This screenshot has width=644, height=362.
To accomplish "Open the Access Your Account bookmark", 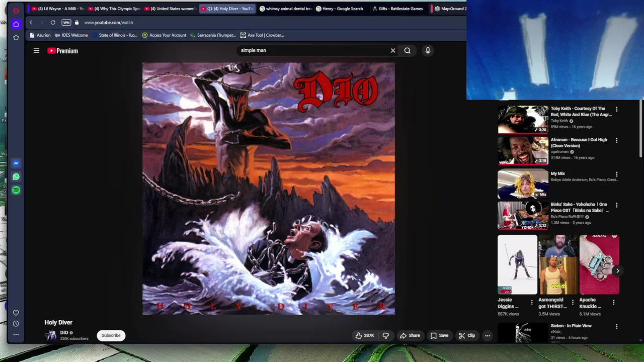I will [x=164, y=35].
